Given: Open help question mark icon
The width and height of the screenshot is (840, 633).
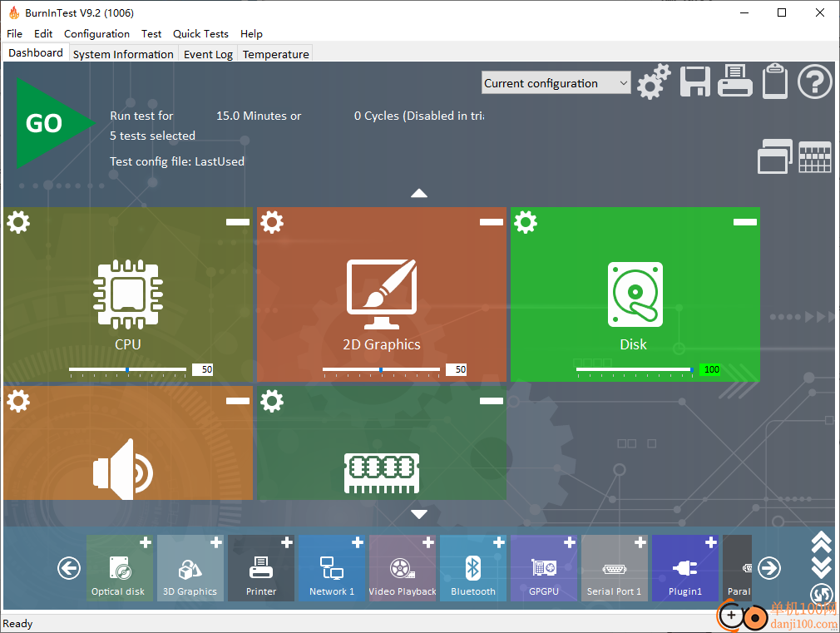Looking at the screenshot, I should (x=814, y=82).
